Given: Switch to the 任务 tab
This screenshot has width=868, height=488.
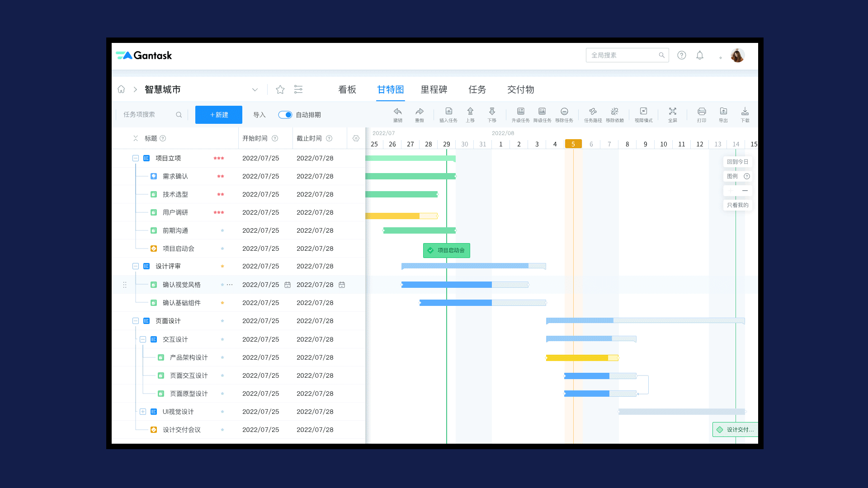Looking at the screenshot, I should tap(477, 89).
